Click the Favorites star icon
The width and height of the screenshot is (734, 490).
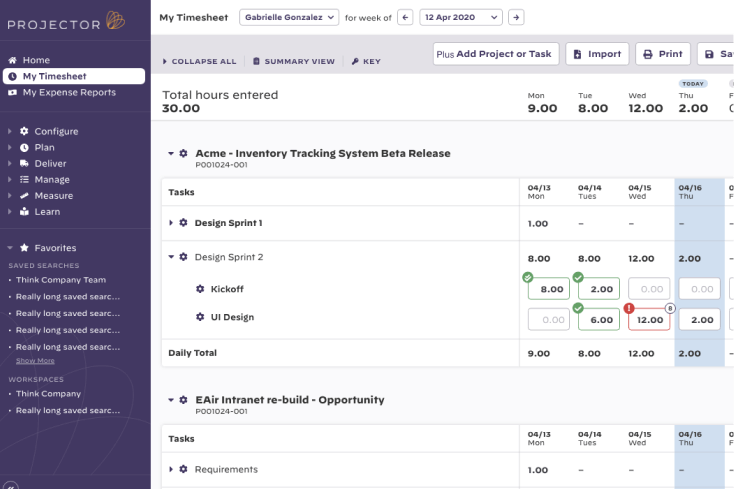point(24,248)
